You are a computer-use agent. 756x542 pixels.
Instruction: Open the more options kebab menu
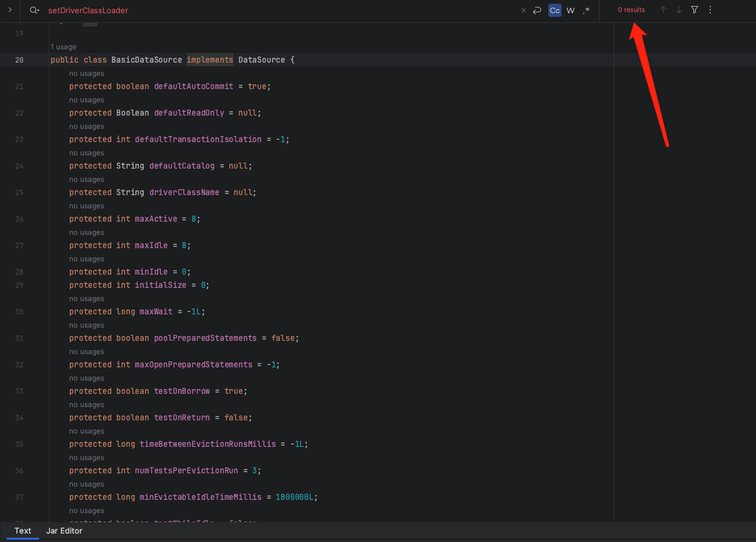(710, 10)
